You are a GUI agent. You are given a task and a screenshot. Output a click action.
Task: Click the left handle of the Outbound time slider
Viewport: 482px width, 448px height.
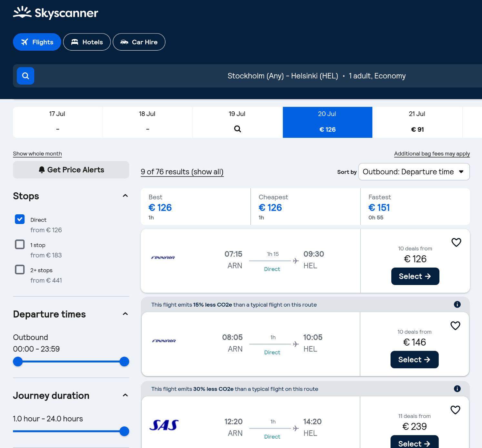pyautogui.click(x=18, y=361)
